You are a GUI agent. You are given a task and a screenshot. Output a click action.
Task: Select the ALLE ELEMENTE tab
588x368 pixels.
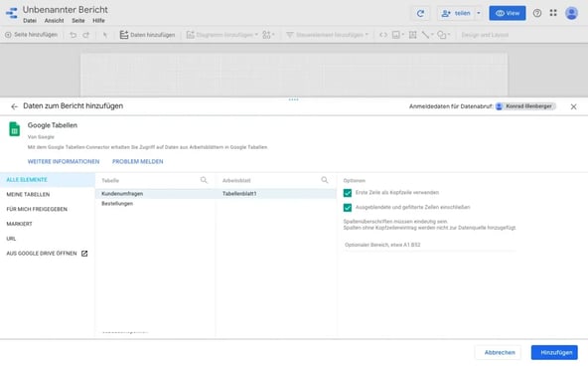point(48,180)
